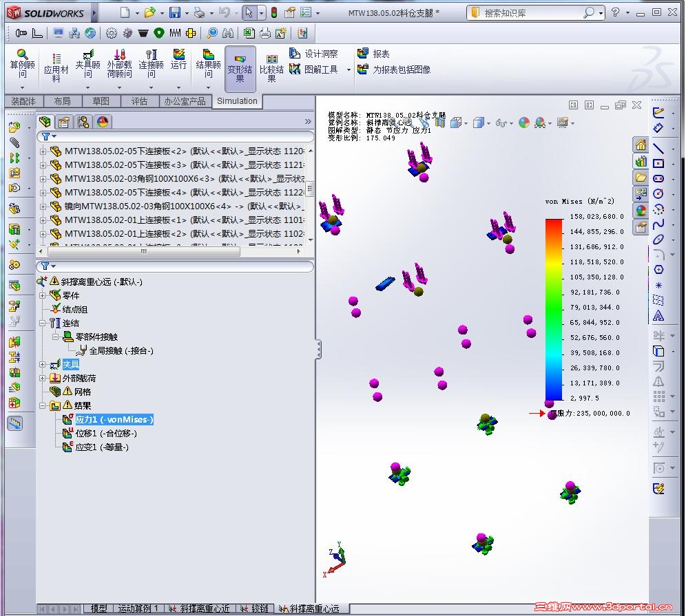686x616 pixels.
Task: Click the von Mises color legend bar
Action: (554, 309)
